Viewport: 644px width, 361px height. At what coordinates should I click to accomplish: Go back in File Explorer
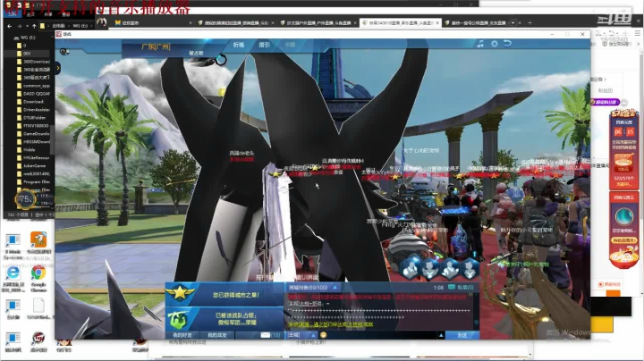pyautogui.click(x=10, y=26)
